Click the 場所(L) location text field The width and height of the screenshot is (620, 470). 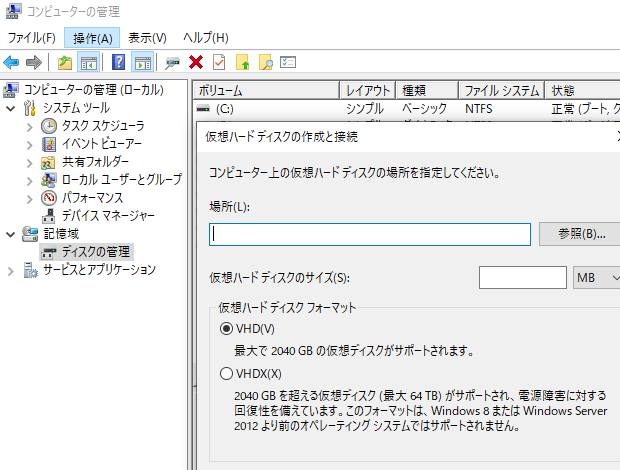tap(369, 234)
